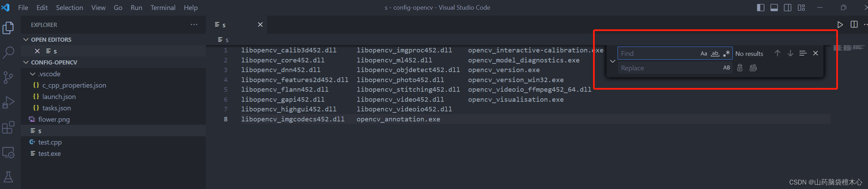Open the View menu

98,8
